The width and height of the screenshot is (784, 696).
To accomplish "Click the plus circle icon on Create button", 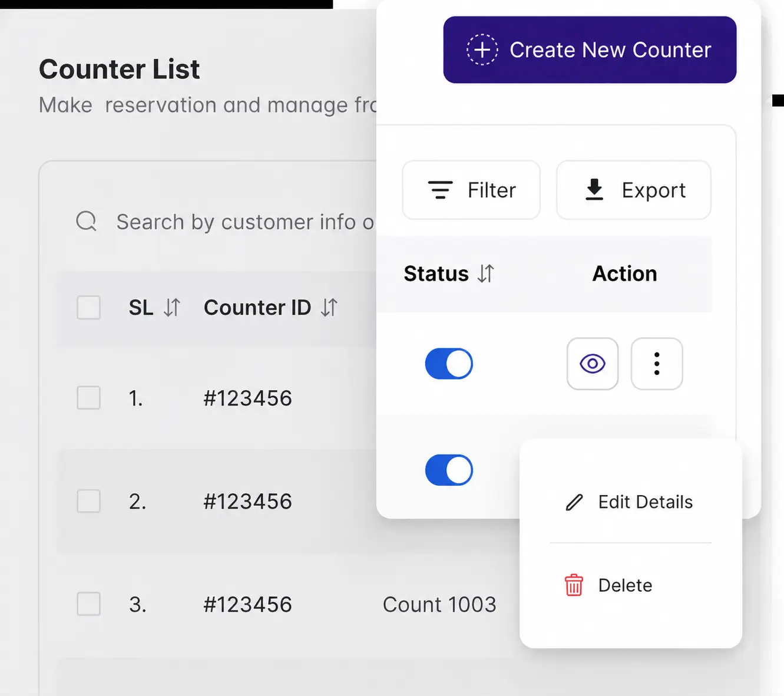I will click(x=482, y=50).
